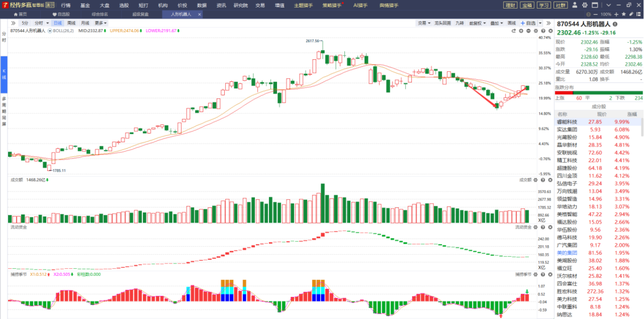Switch chart period to 周线
Image resolution: width=644 pixels, height=319 pixels.
(71, 23)
